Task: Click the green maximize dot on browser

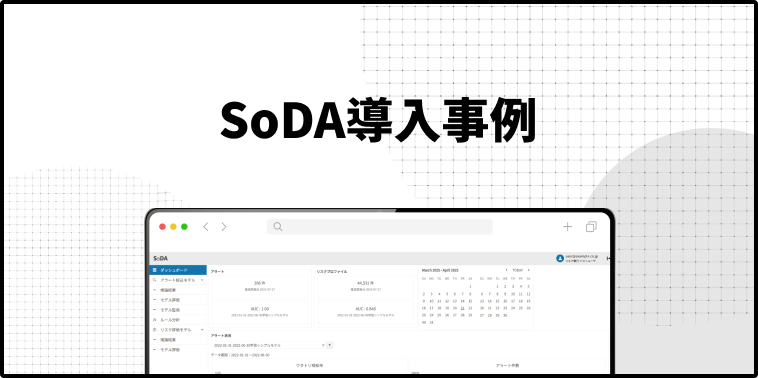Action: coord(184,227)
